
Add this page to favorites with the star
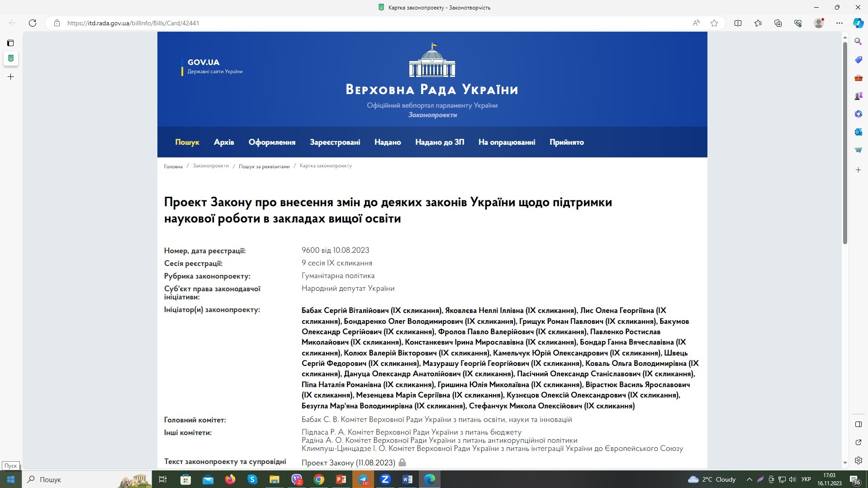(714, 23)
